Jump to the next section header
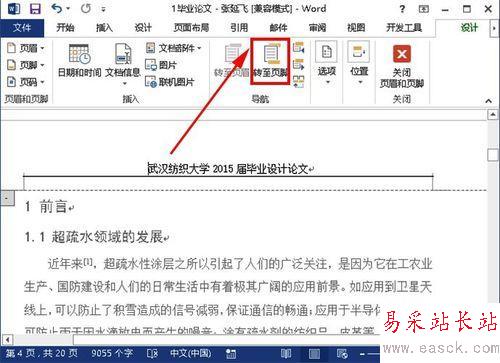500x363 pixels. pos(299,64)
